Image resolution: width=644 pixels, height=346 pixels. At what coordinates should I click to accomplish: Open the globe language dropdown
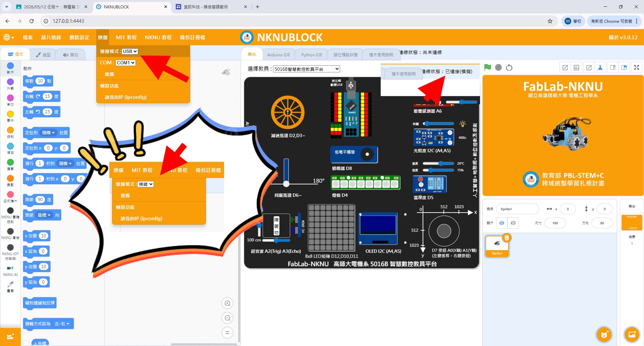[x=9, y=38]
